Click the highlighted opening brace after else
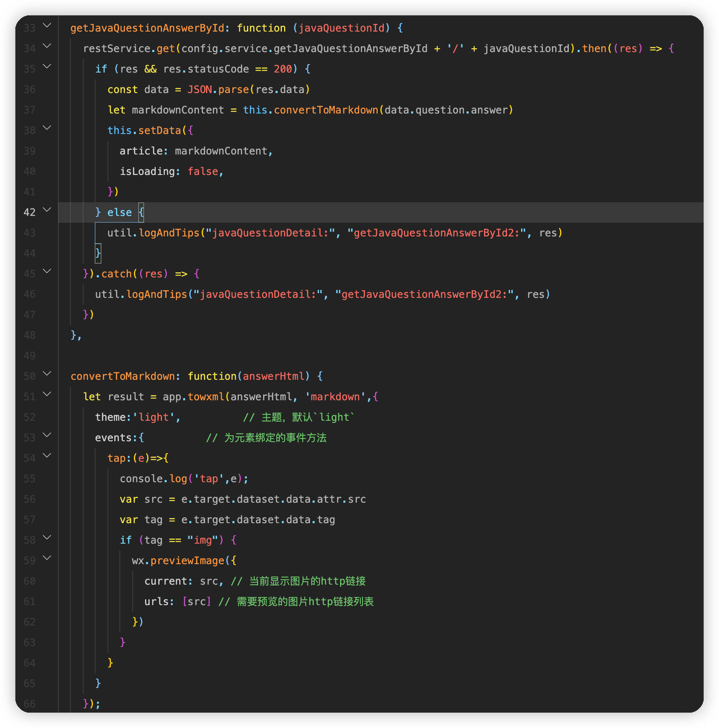The image size is (719, 728). (x=141, y=213)
